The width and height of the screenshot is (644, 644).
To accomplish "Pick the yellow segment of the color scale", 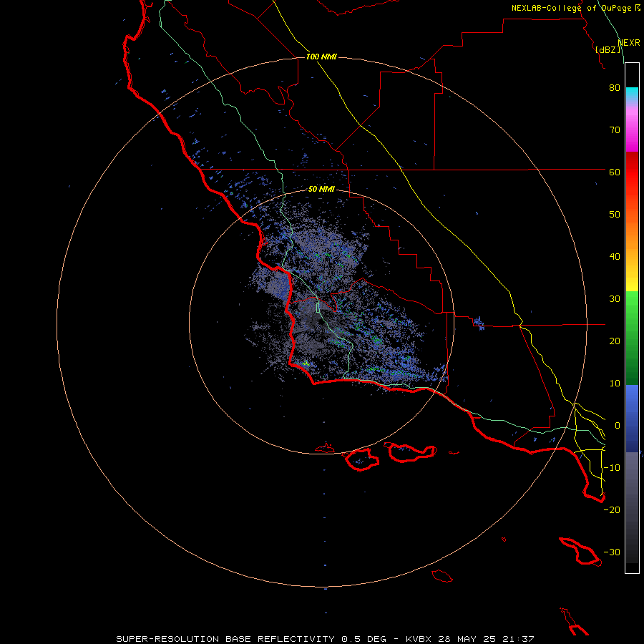I will tap(632, 281).
